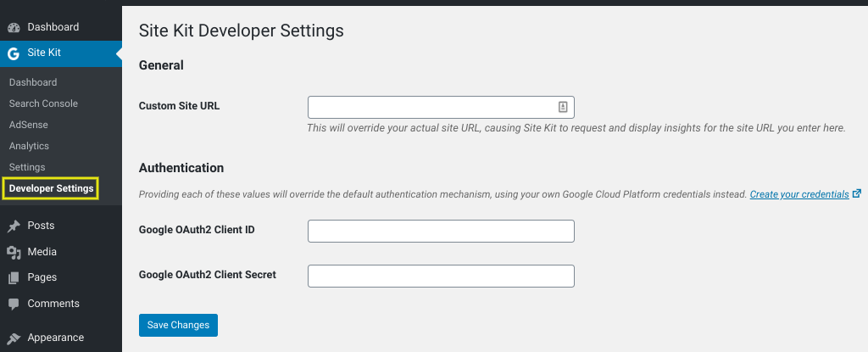Viewport: 868px width, 352px height.
Task: Open Site Kit Dashboard submenu item
Action: click(x=33, y=82)
